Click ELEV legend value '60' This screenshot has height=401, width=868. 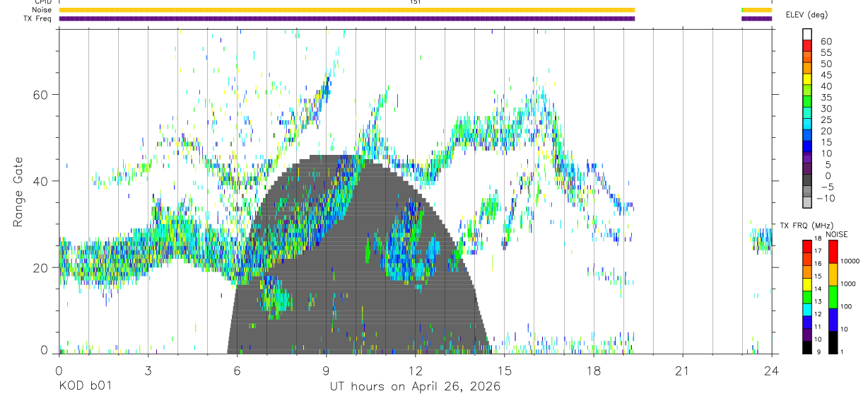coord(826,42)
